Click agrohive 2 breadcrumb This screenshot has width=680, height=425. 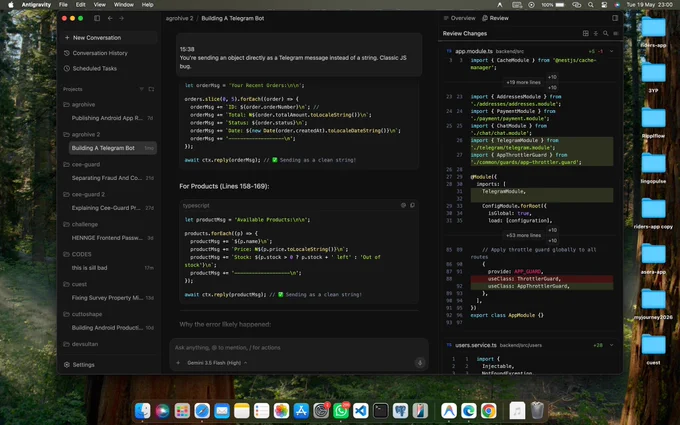coord(180,18)
